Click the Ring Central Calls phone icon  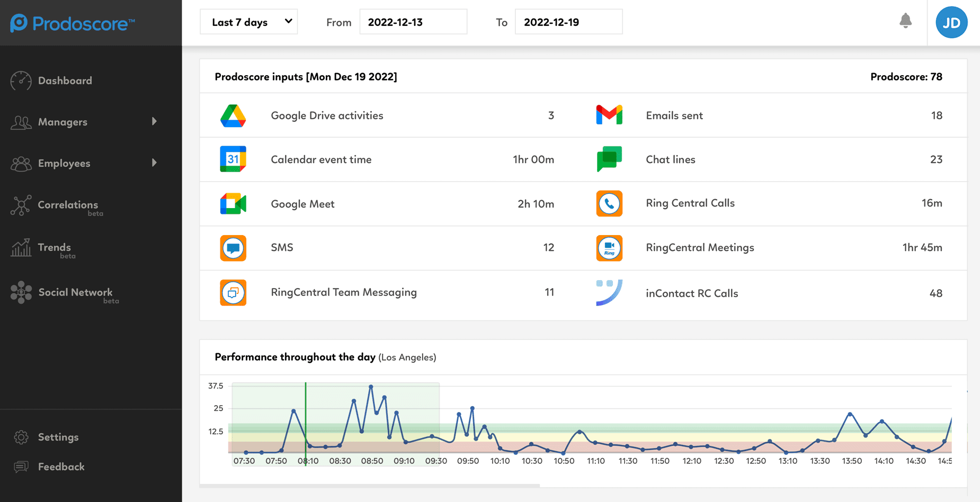tap(609, 203)
